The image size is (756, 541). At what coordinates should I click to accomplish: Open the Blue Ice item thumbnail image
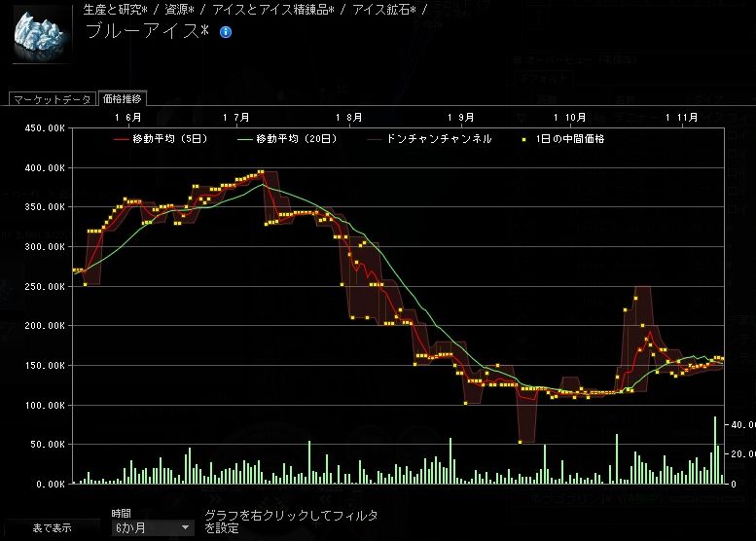pyautogui.click(x=42, y=34)
